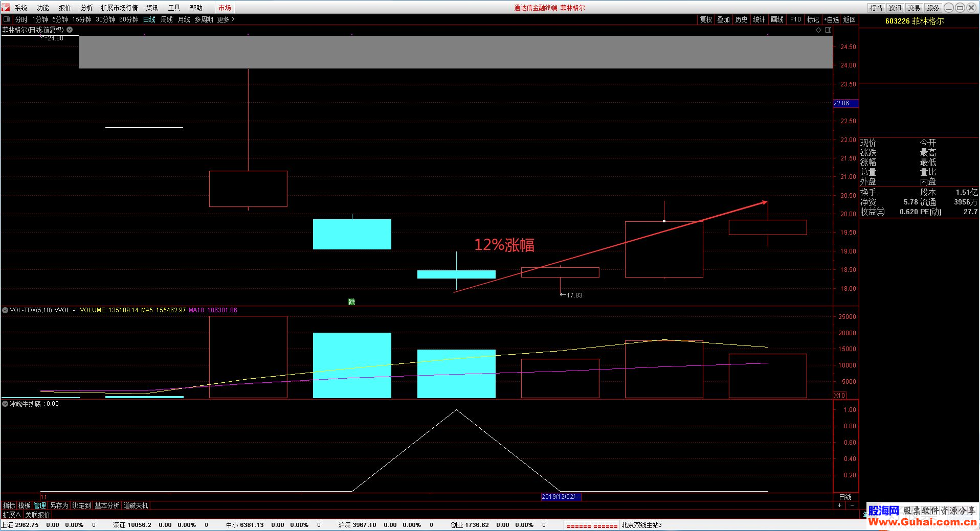Image resolution: width=980 pixels, height=531 pixels.
Task: Click the + zoom button near 日线
Action: point(839,505)
